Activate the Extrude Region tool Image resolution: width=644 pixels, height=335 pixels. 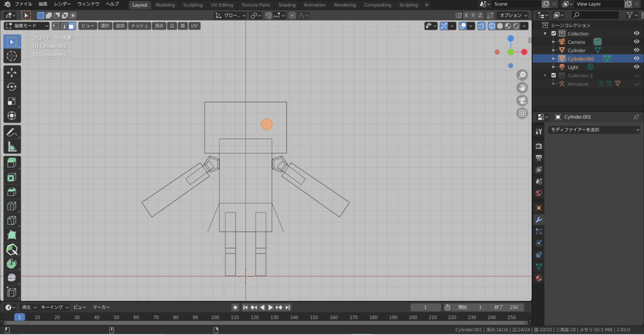coord(12,162)
